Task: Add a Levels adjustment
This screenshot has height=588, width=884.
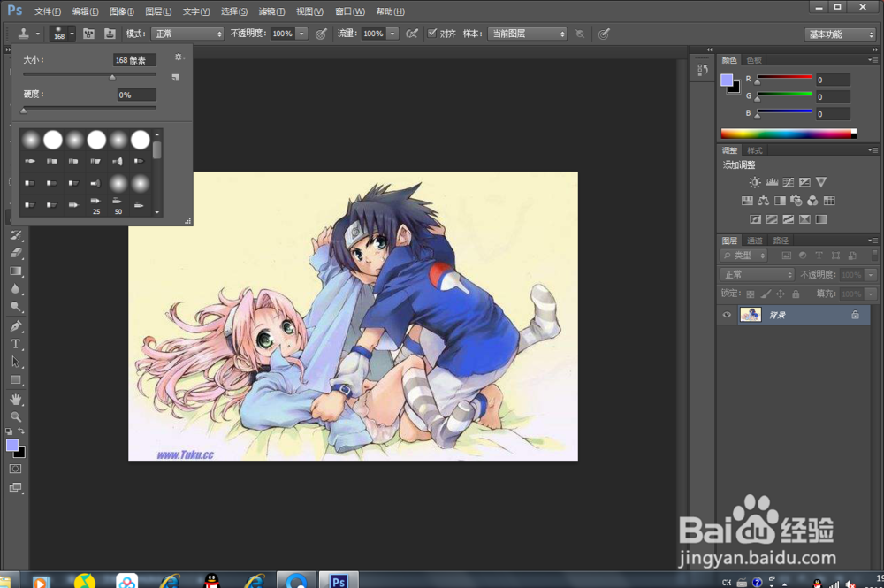Action: point(771,182)
